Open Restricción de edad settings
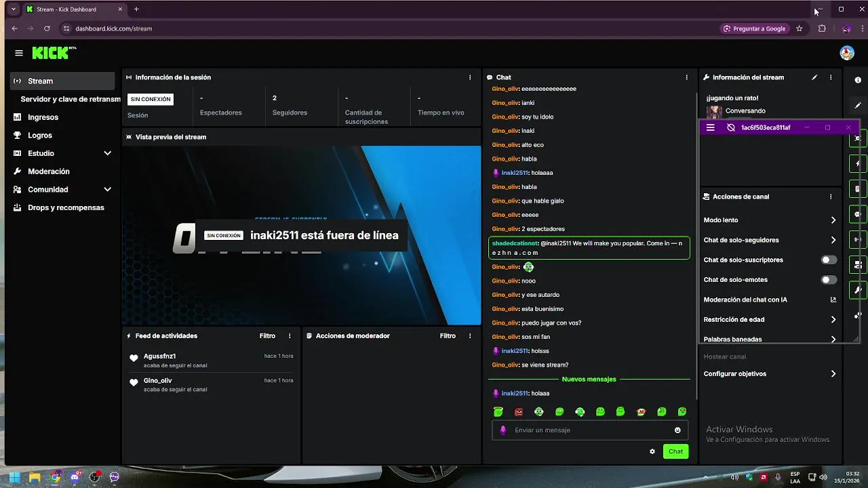The image size is (868, 488). point(770,319)
